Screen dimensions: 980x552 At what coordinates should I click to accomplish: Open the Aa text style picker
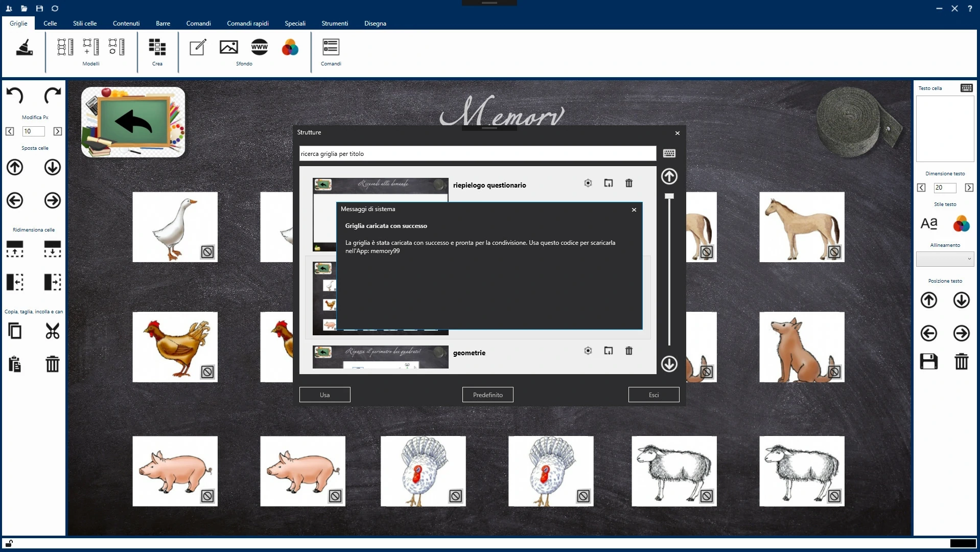[x=928, y=223]
